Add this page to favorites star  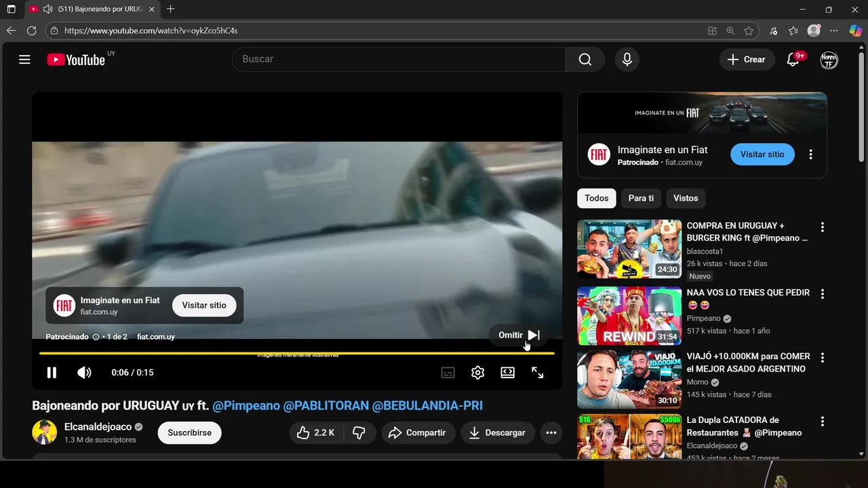(749, 30)
